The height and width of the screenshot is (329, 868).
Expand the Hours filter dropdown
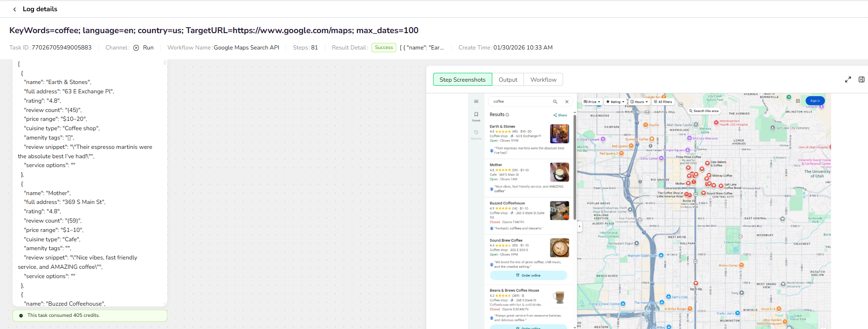[x=639, y=102]
